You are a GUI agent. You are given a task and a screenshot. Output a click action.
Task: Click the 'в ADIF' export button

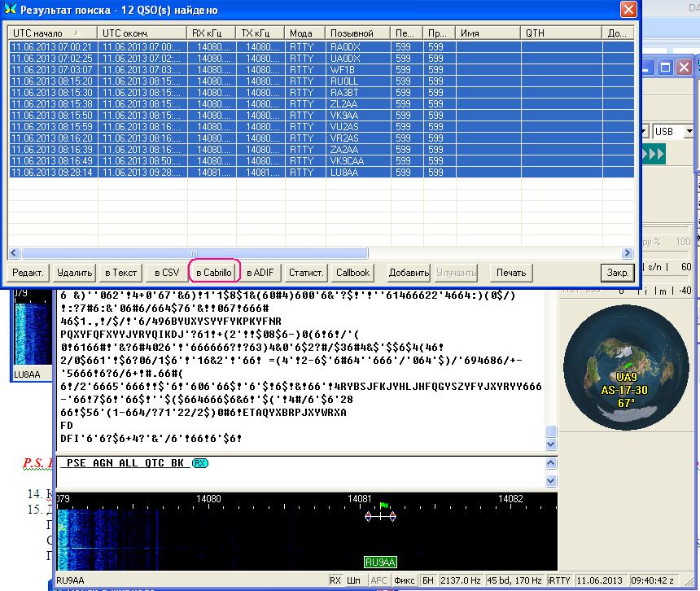coord(260,272)
